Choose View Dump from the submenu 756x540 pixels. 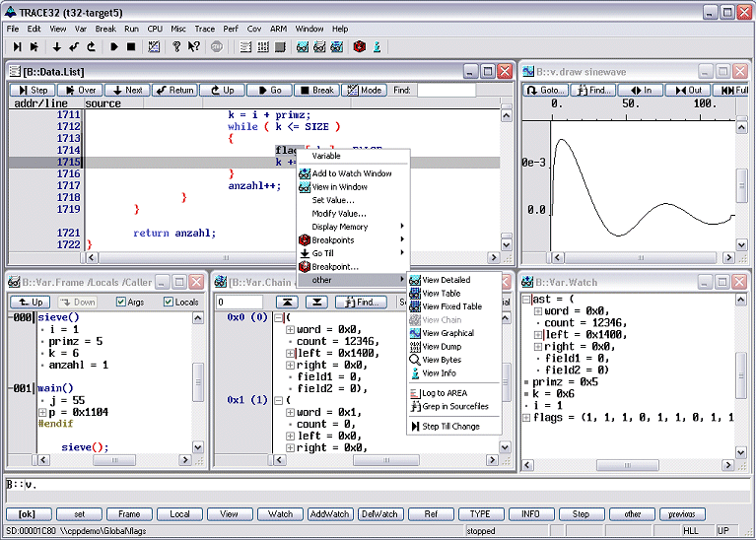pos(441,347)
